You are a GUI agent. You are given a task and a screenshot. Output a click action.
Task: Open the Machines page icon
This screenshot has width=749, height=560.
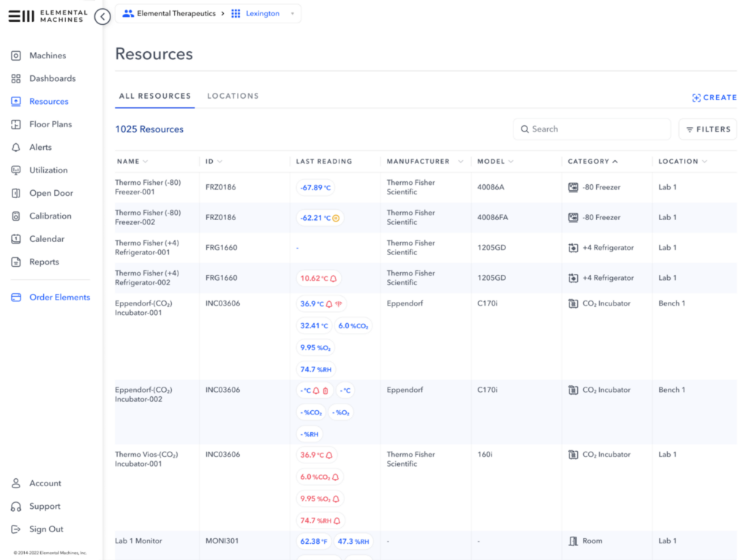(16, 56)
